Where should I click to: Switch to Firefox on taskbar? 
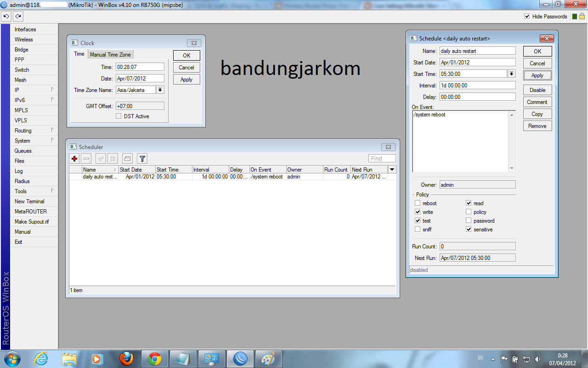tap(126, 359)
